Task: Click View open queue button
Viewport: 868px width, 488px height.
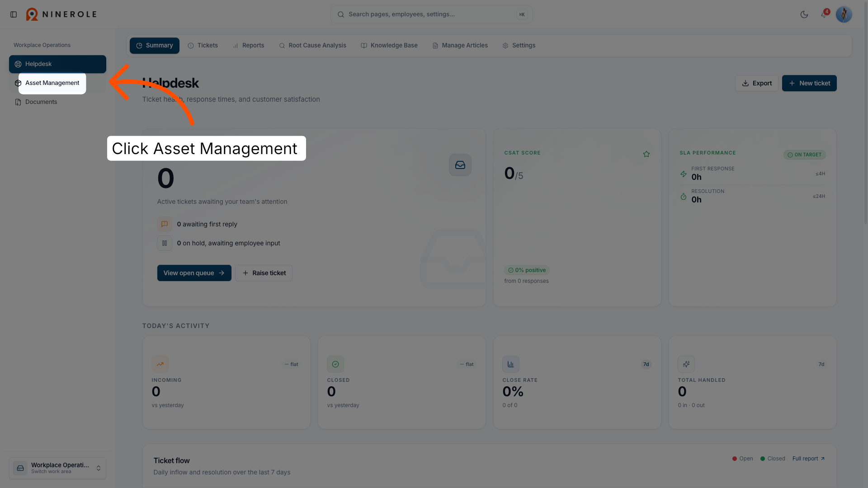Action: click(x=194, y=273)
